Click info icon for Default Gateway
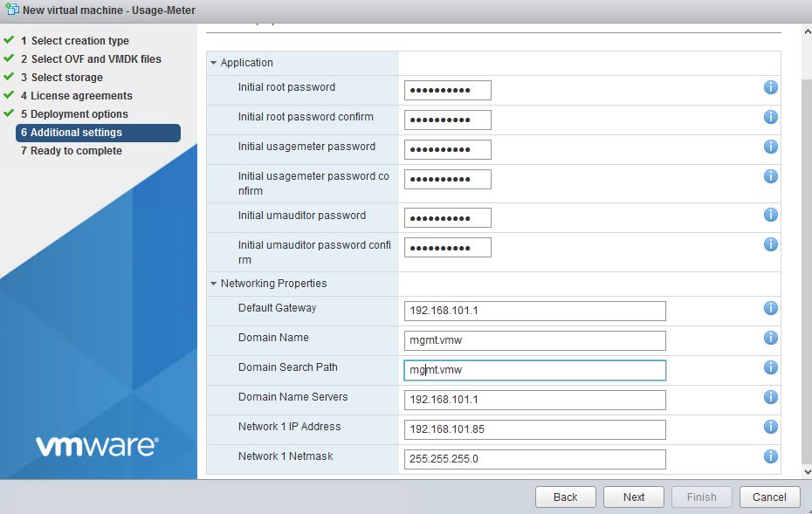812x514 pixels. pos(771,308)
